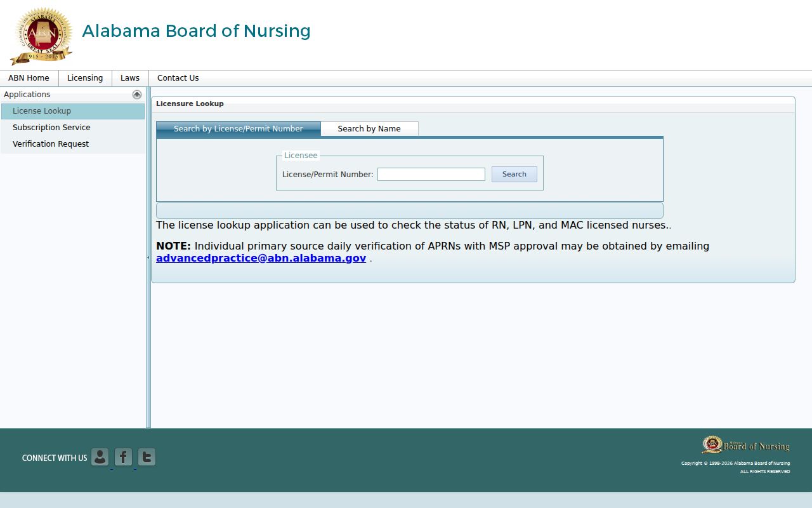The width and height of the screenshot is (812, 508).
Task: Click the ALL RIGHTS RESERVED footer text
Action: coord(765,471)
